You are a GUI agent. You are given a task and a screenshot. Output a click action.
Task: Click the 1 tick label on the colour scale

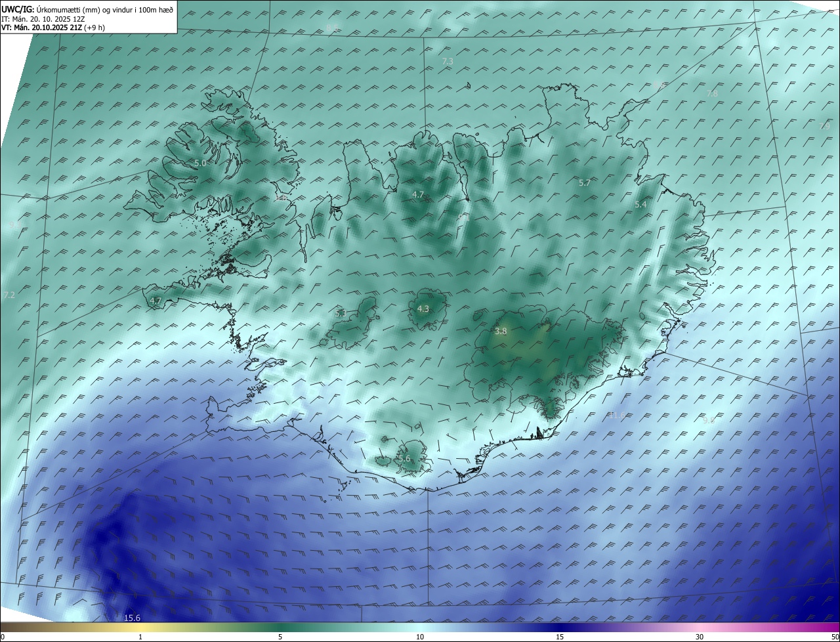tap(140, 637)
